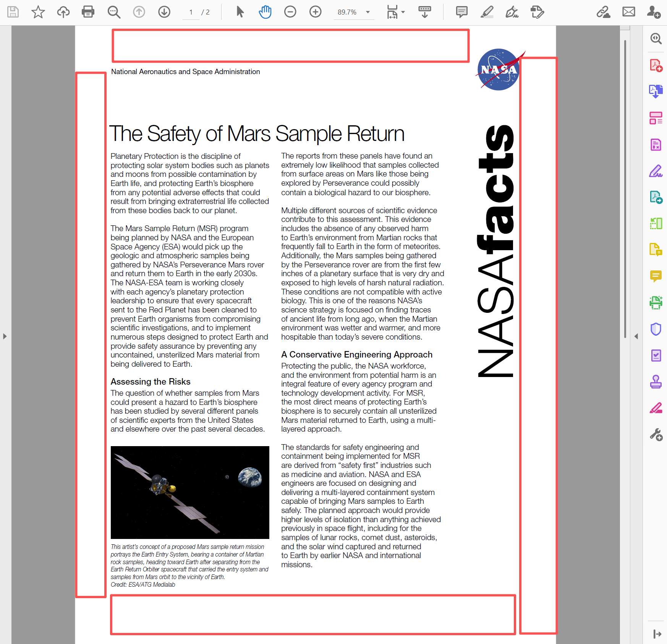Click the vertical document scrollbar
The image size is (667, 644).
(x=625, y=191)
